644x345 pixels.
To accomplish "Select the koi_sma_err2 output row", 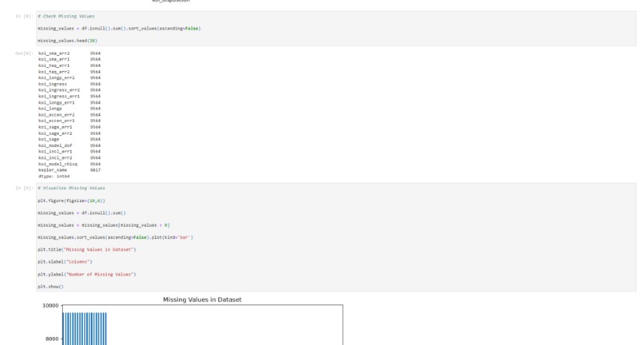I will tap(70, 54).
